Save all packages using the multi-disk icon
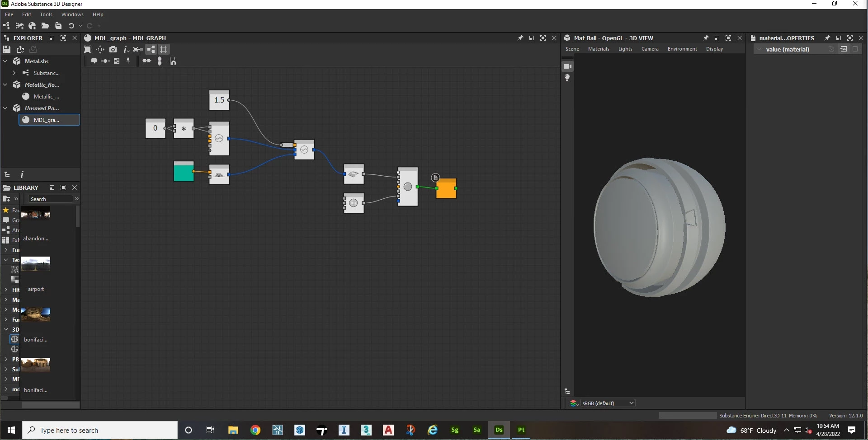Viewport: 868px width, 440px height. [x=58, y=26]
